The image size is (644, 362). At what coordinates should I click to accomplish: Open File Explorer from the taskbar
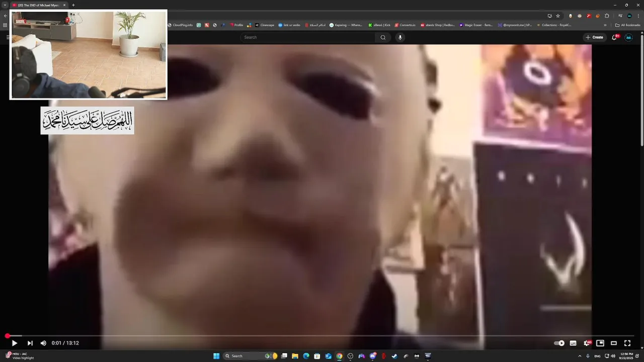click(295, 356)
